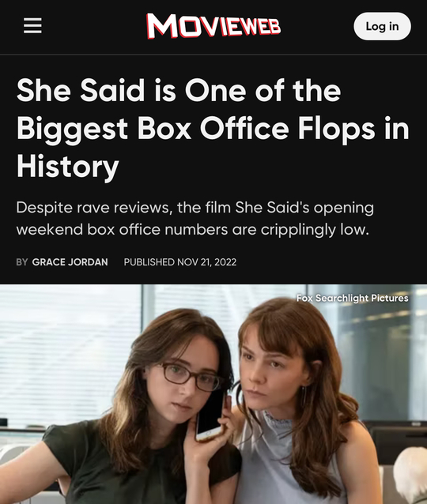
Task: Open the article hero photo
Action: [213, 394]
